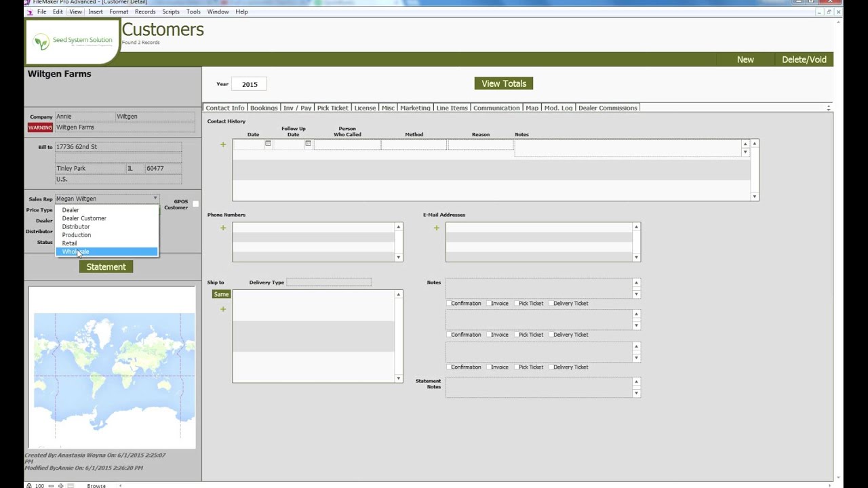The image size is (868, 488).
Task: Click the Statement button
Action: click(x=106, y=267)
